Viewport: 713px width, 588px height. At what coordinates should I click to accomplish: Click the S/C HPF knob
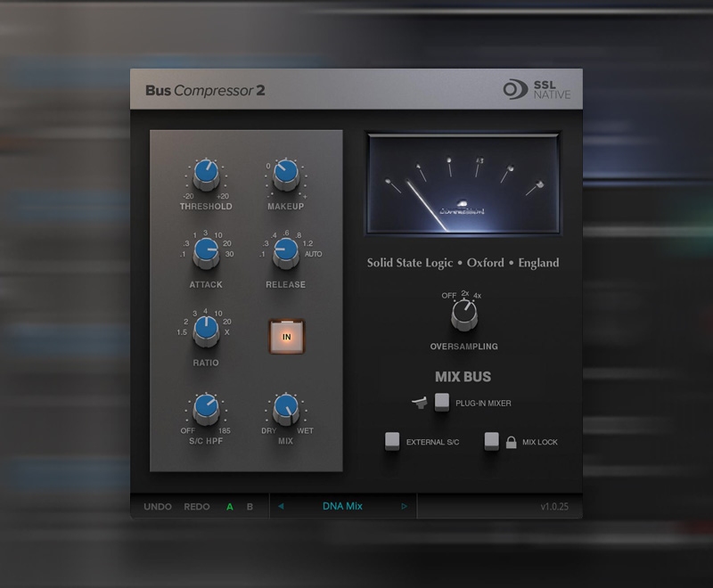tap(206, 410)
